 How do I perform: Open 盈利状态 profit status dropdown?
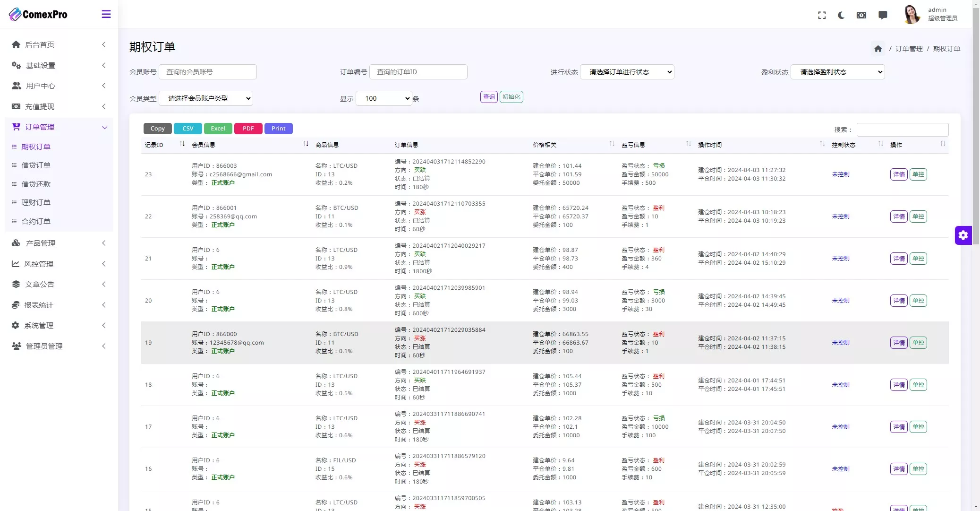[837, 72]
